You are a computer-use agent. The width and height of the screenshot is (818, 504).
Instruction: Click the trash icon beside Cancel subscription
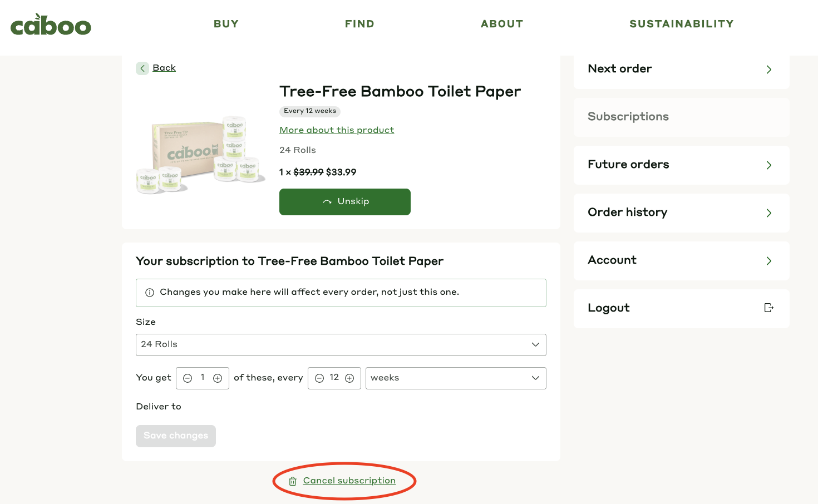pyautogui.click(x=293, y=481)
